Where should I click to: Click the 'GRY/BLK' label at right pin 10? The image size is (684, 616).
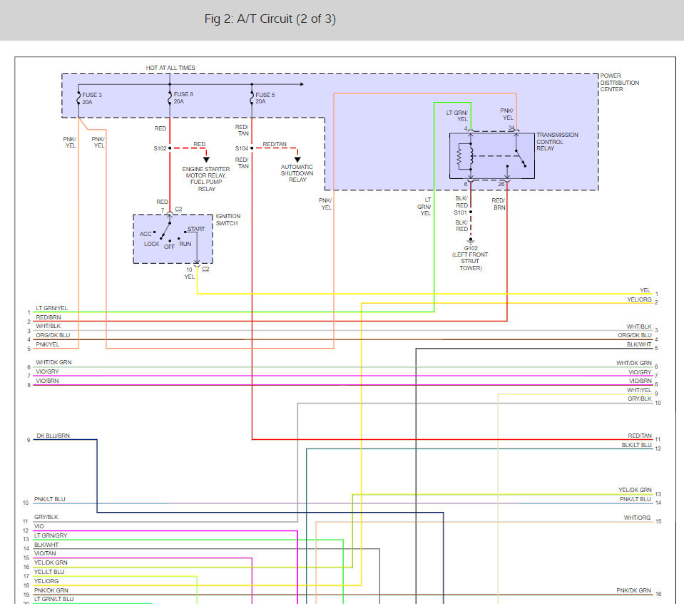[640, 399]
